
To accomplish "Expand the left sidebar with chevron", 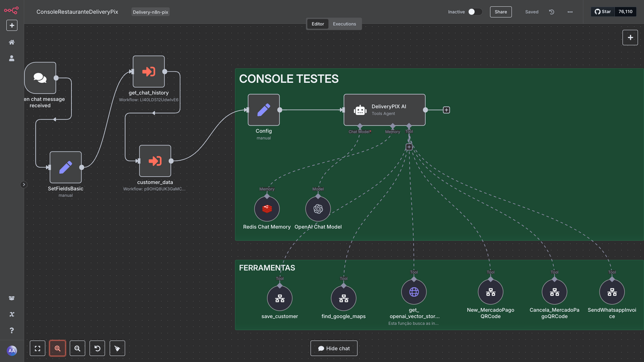I will point(24,184).
